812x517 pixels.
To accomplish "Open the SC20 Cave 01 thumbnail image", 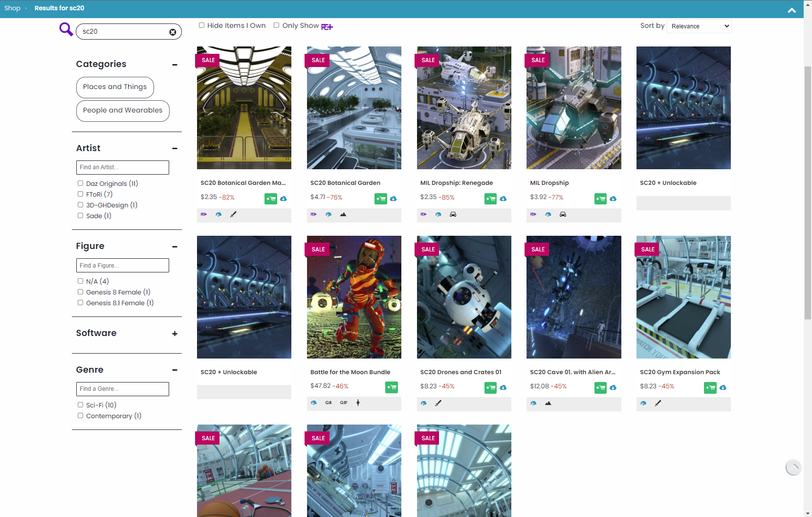I will point(574,297).
